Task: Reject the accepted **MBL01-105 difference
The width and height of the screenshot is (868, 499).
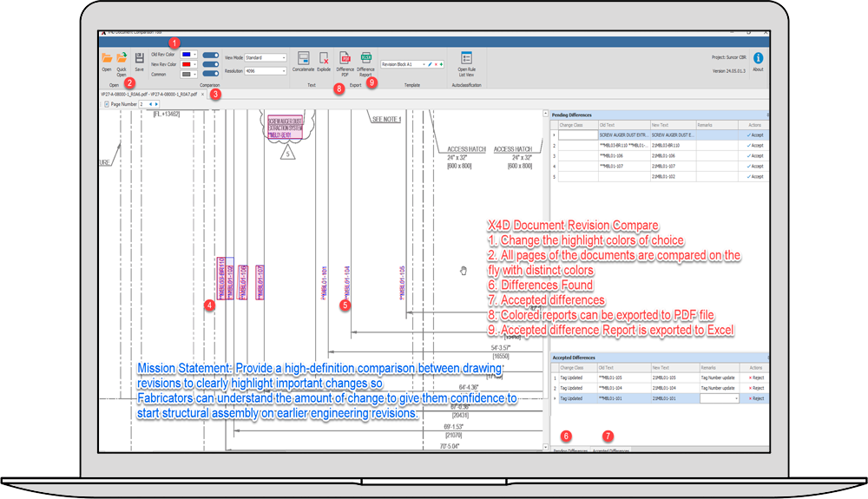Action: [x=756, y=378]
